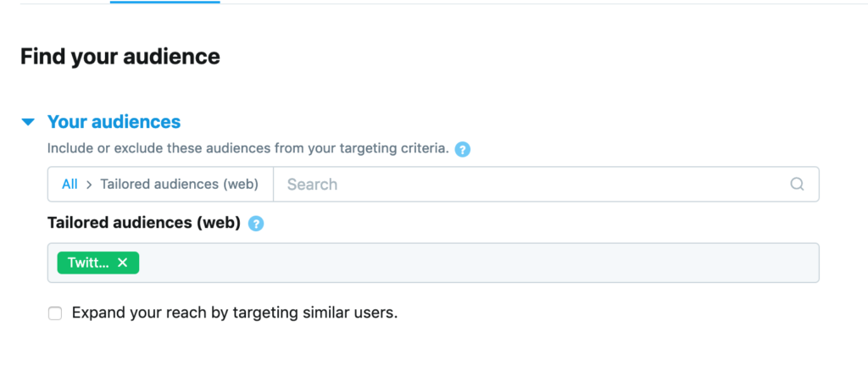Click the Expand your reach by targeting similar users label
The height and width of the screenshot is (365, 868).
tap(235, 312)
